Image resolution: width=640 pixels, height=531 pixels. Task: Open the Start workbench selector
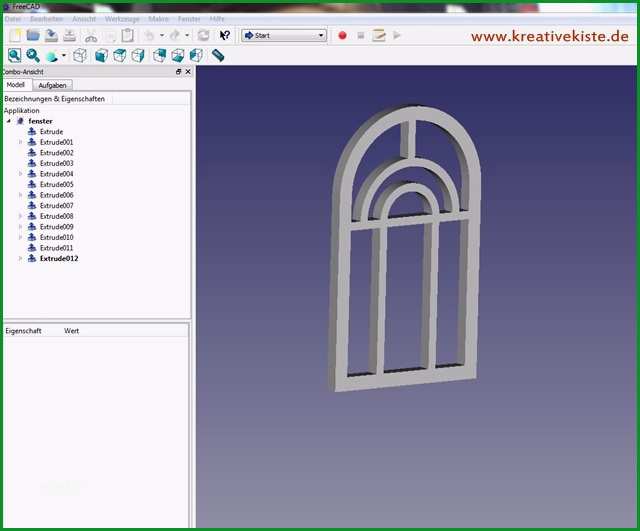coord(284,36)
